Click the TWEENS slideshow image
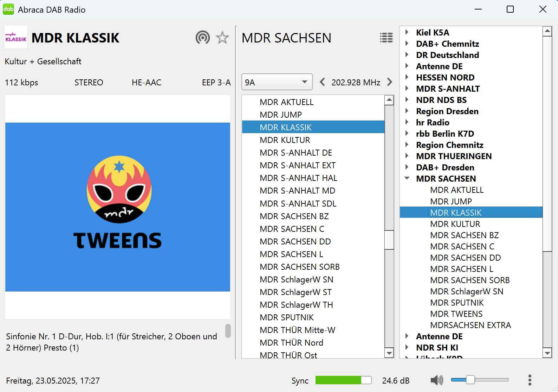Image resolution: width=558 pixels, height=392 pixels. 118,207
